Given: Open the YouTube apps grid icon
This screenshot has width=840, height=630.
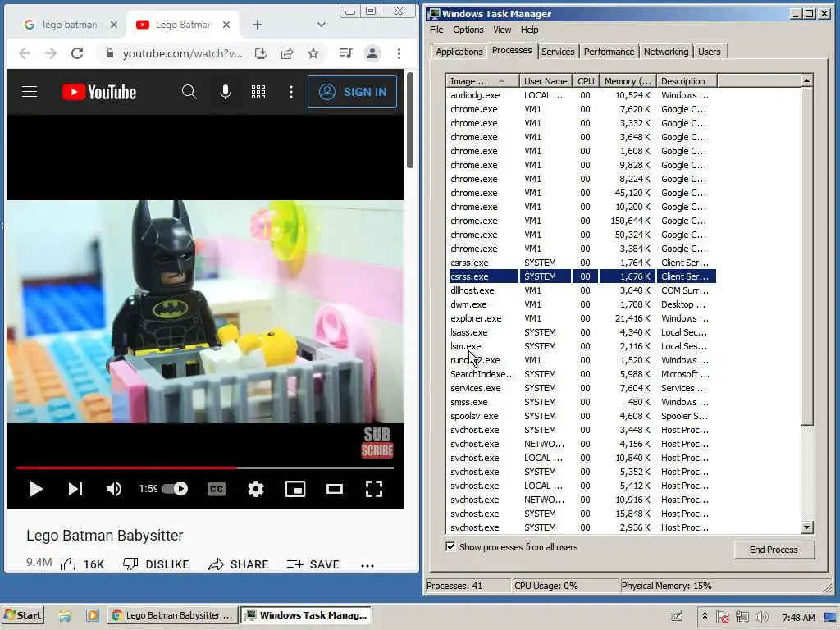Looking at the screenshot, I should tap(258, 92).
